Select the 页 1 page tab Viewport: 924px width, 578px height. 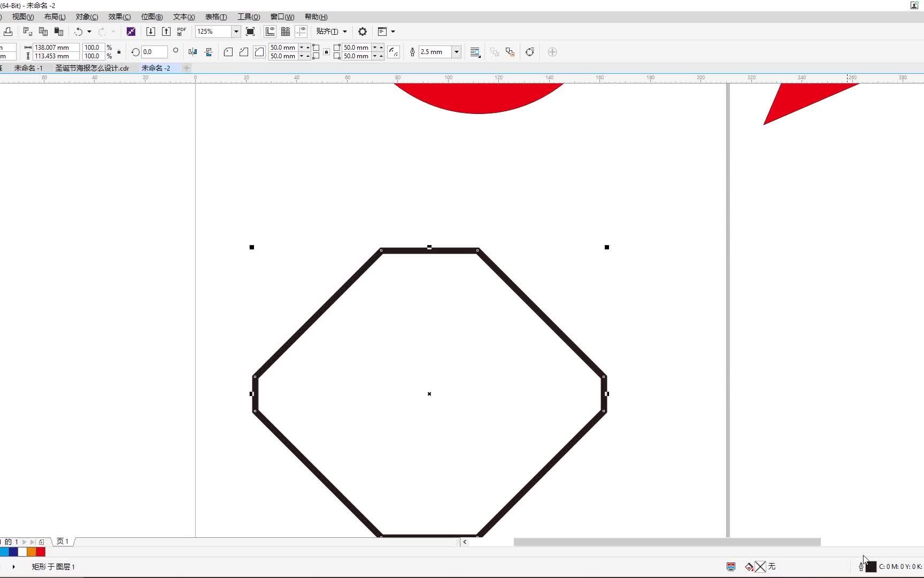(63, 542)
